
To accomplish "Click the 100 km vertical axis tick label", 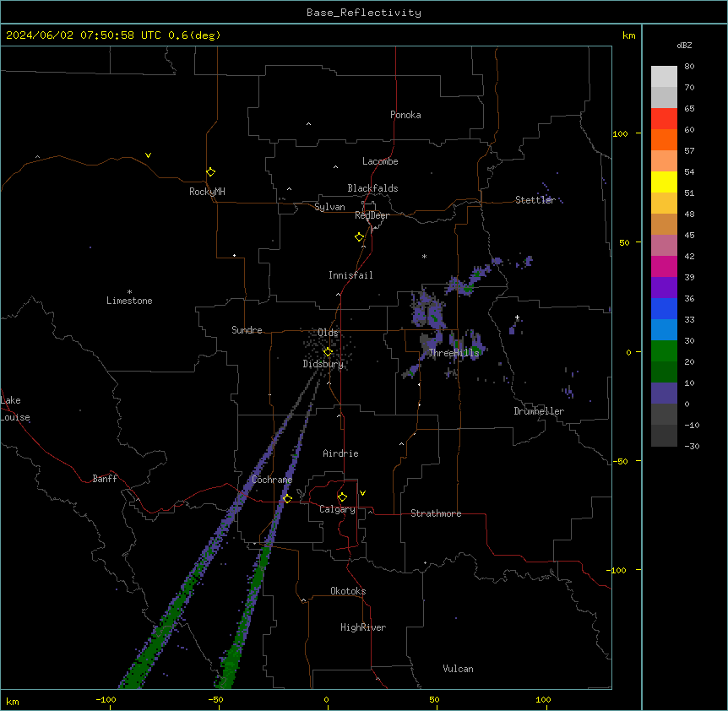I will point(620,133).
